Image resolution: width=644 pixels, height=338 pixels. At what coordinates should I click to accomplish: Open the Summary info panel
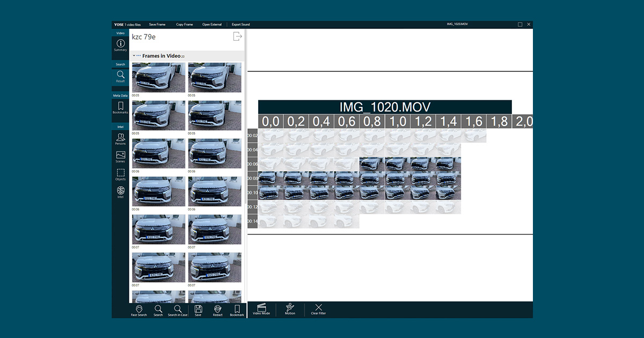click(x=120, y=45)
